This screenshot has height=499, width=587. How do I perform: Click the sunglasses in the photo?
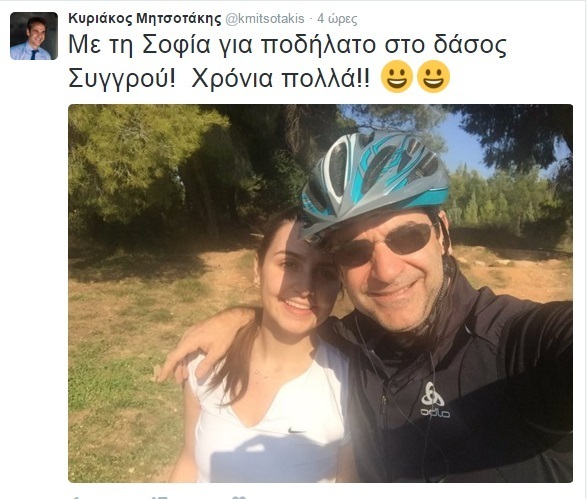pos(387,243)
